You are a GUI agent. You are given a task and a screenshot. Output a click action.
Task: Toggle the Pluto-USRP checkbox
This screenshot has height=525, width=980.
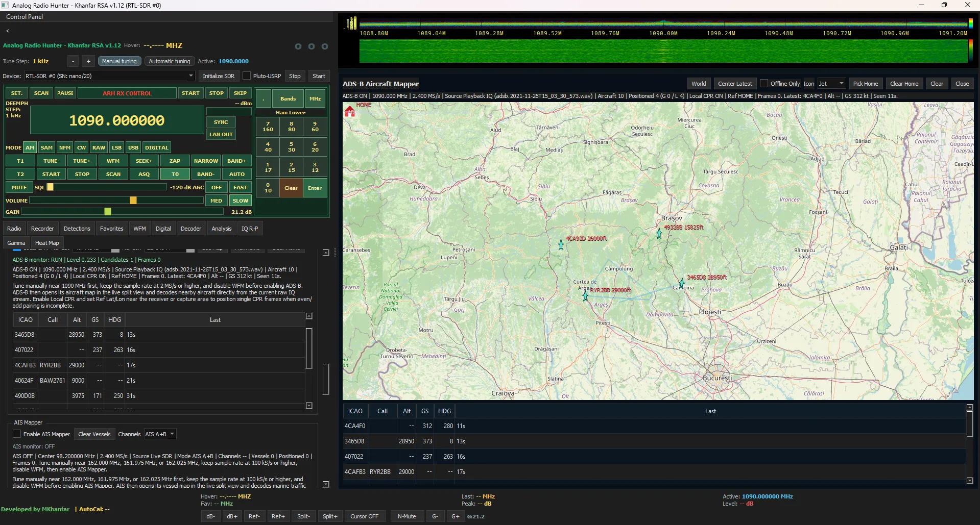coord(247,76)
